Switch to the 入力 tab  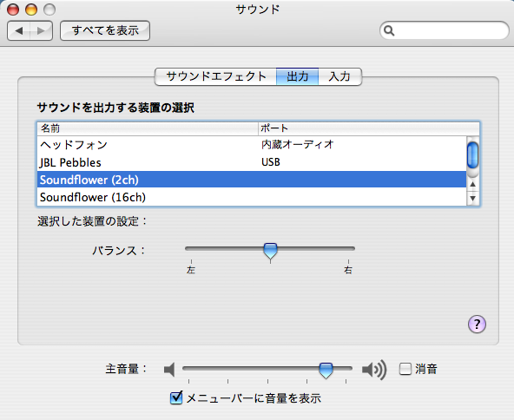coord(339,76)
